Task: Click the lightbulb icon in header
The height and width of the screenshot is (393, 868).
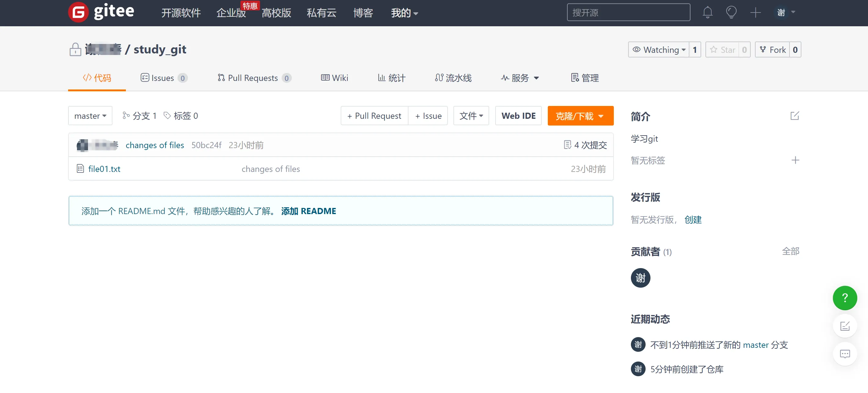Action: coord(731,13)
